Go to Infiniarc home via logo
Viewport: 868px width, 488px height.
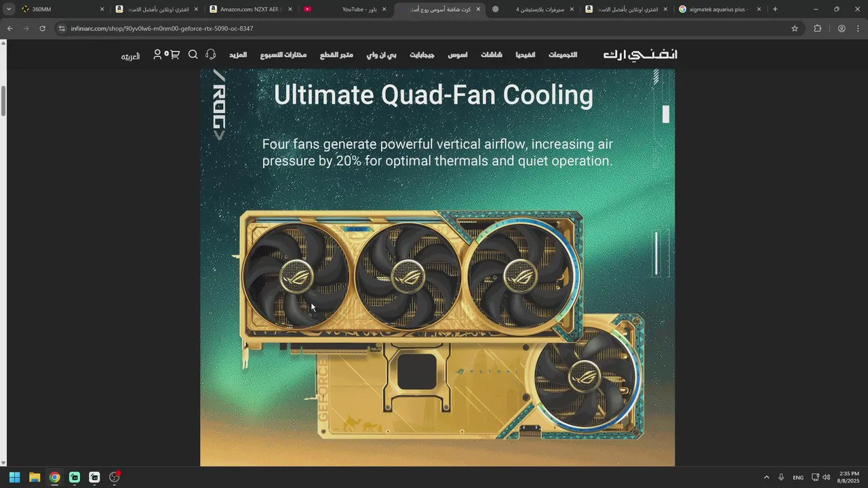pyautogui.click(x=640, y=55)
